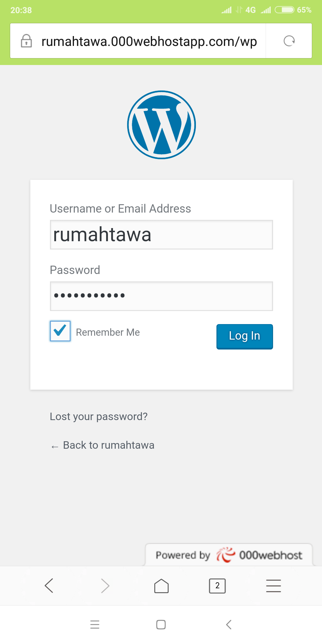Open the browser hamburger menu

pos(273,586)
